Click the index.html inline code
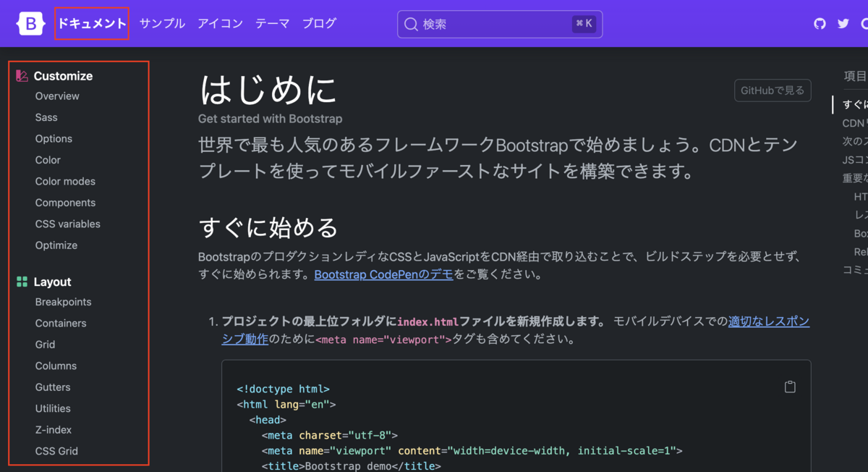The image size is (868, 472). 427,321
